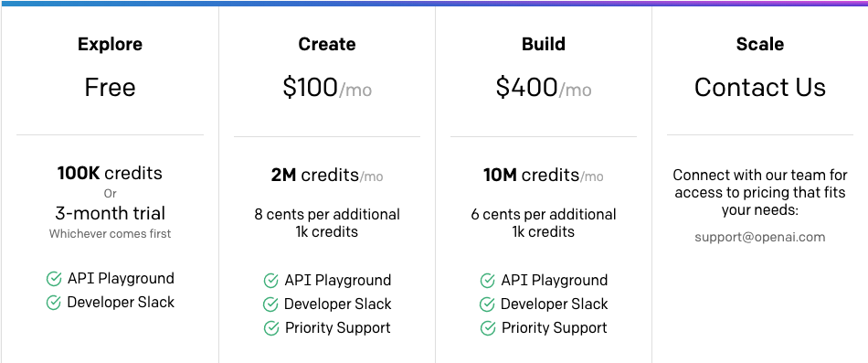868x363 pixels.
Task: Click the $400/mo price
Action: (x=544, y=88)
